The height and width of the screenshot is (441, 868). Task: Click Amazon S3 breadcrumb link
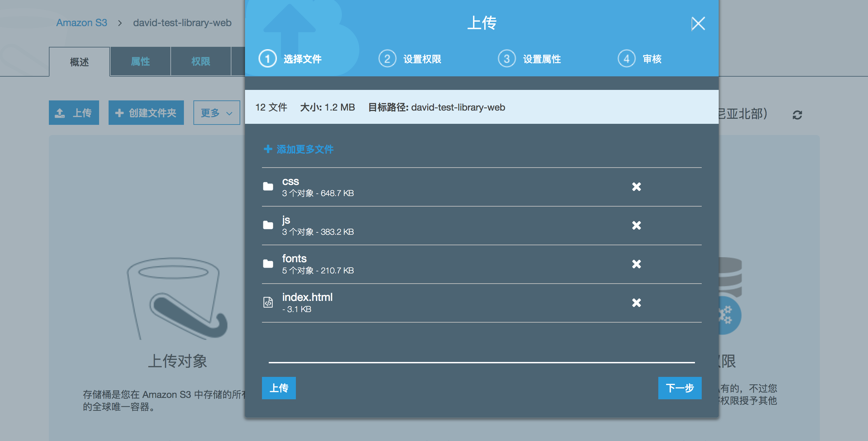tap(81, 23)
